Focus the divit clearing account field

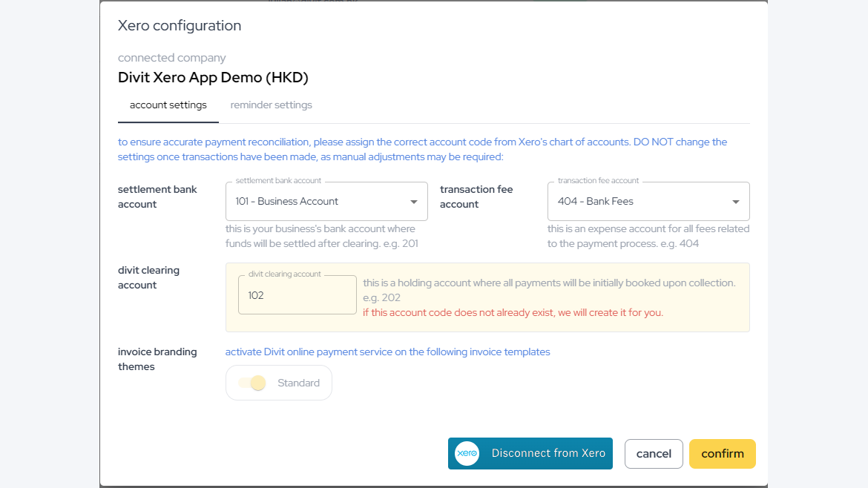click(x=297, y=295)
